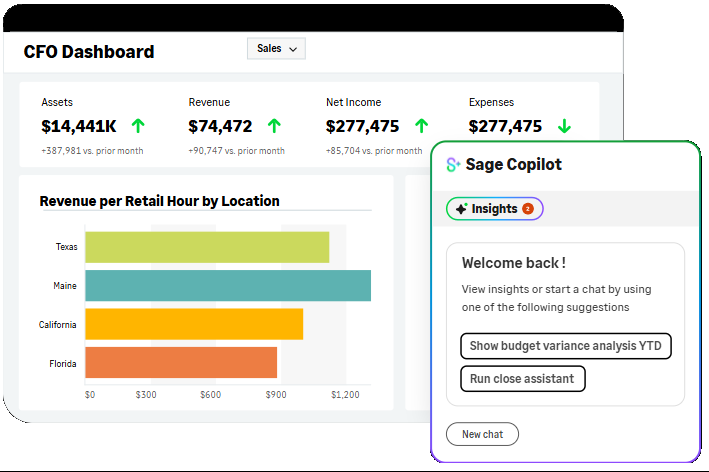Screen dimensions: 709x472
Task: Open the Sales dropdown
Action: (276, 48)
